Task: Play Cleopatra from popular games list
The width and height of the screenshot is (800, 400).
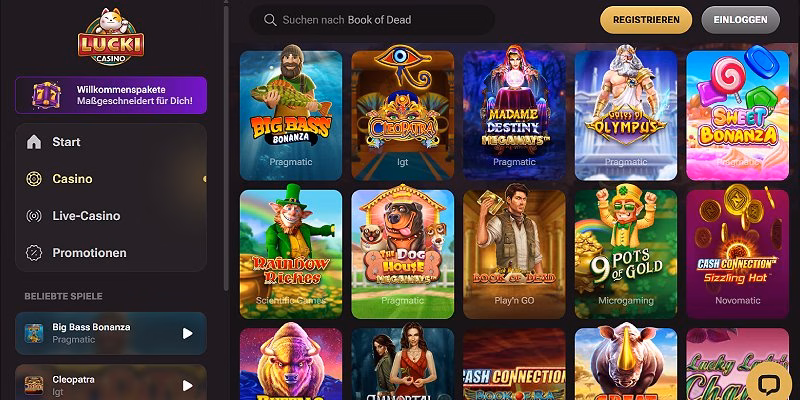Action: point(187,386)
